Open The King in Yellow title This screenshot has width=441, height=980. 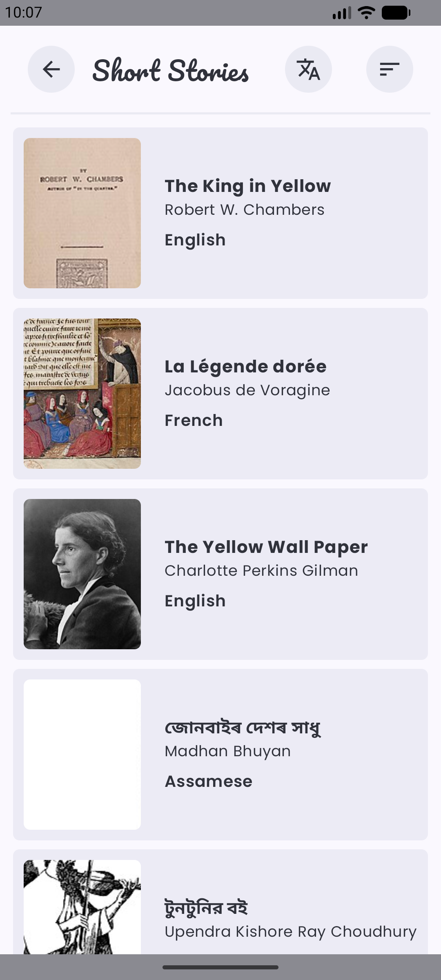(247, 186)
